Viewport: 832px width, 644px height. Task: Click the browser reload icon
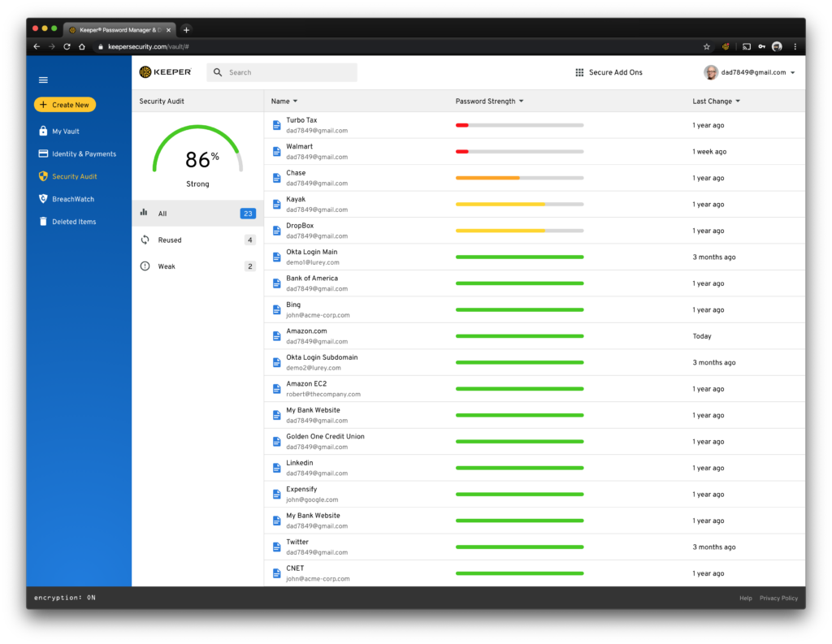(x=67, y=46)
